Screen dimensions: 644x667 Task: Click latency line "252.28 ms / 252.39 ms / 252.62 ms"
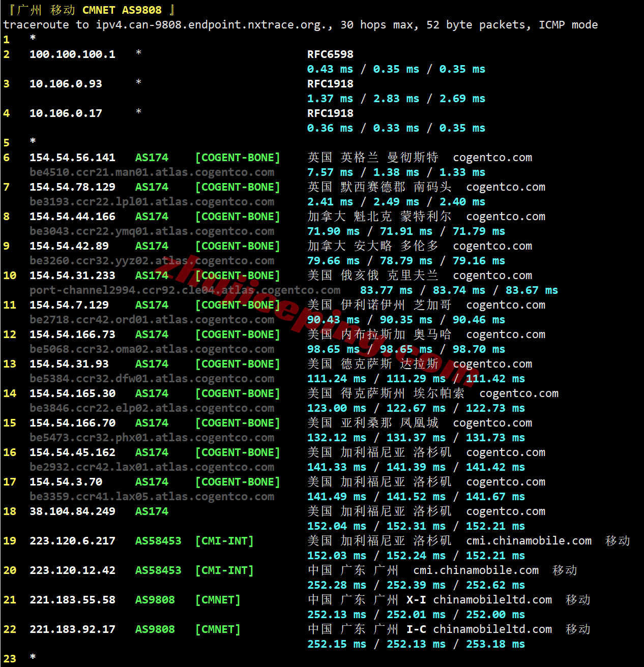416,585
